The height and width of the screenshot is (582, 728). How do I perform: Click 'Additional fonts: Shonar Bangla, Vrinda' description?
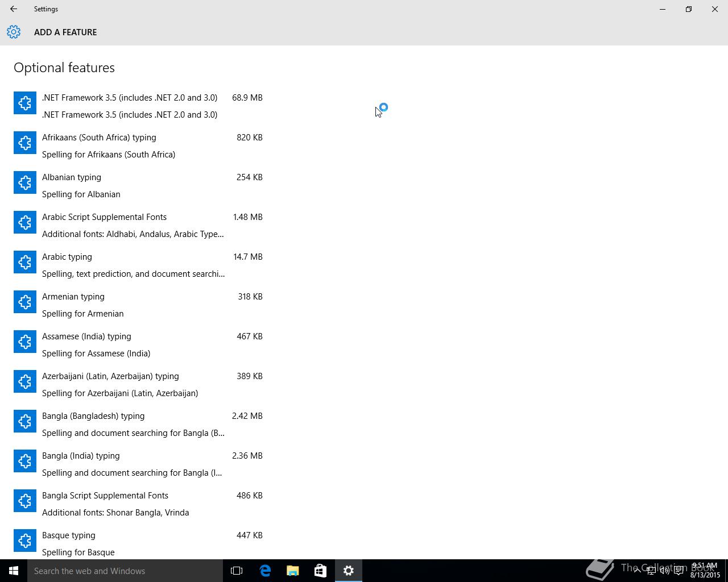(x=115, y=513)
